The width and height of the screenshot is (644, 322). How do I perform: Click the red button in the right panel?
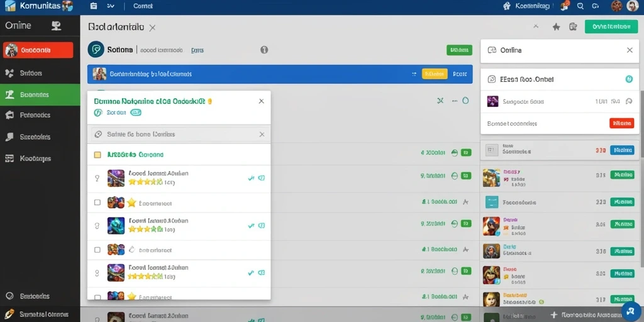pos(621,123)
